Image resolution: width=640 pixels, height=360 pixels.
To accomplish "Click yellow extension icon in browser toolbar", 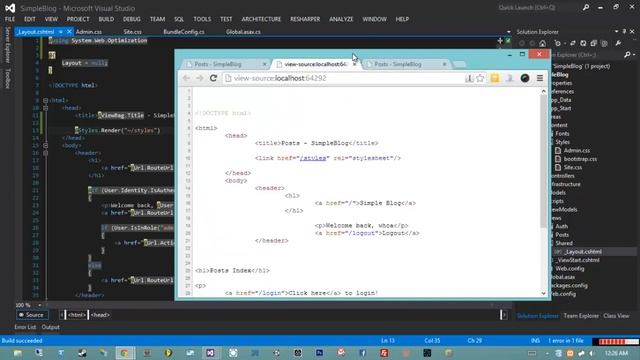I will tap(495, 78).
